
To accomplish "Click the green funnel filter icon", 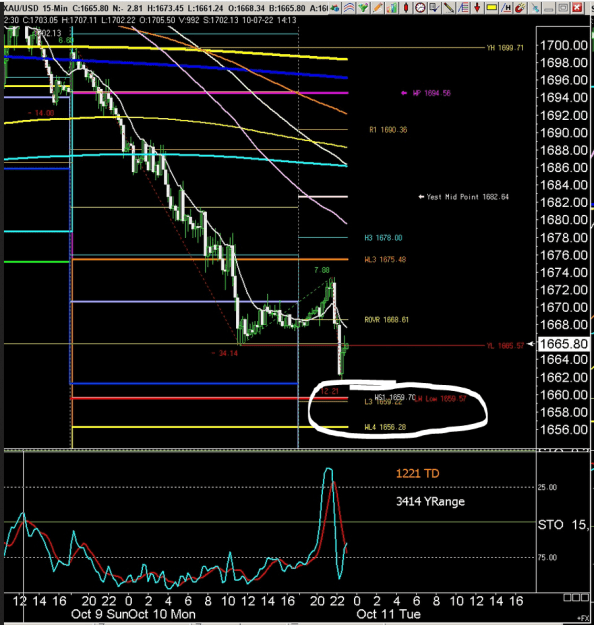I will 363,8.
